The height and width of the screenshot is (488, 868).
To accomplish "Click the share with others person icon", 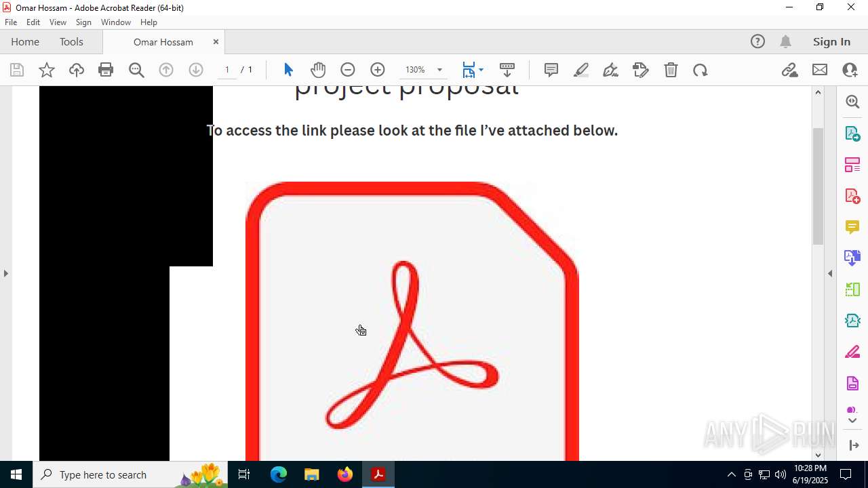I will pos(850,70).
